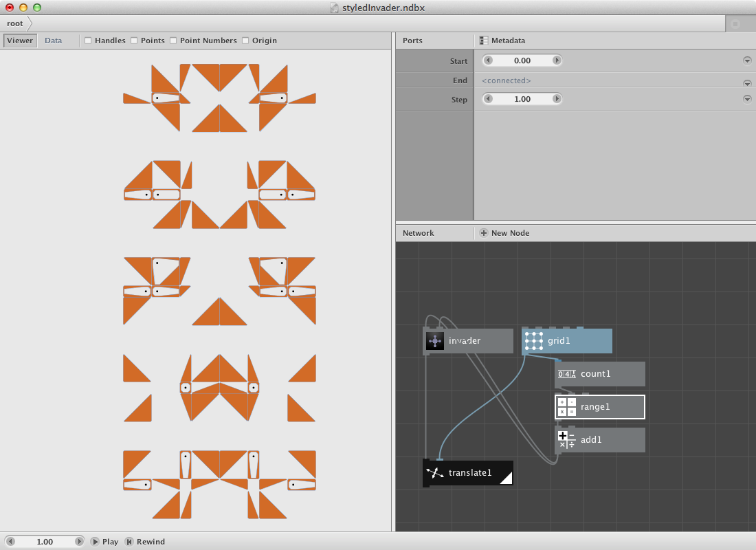Increase the Step value
Viewport: 756px width, 550px height.
click(557, 99)
